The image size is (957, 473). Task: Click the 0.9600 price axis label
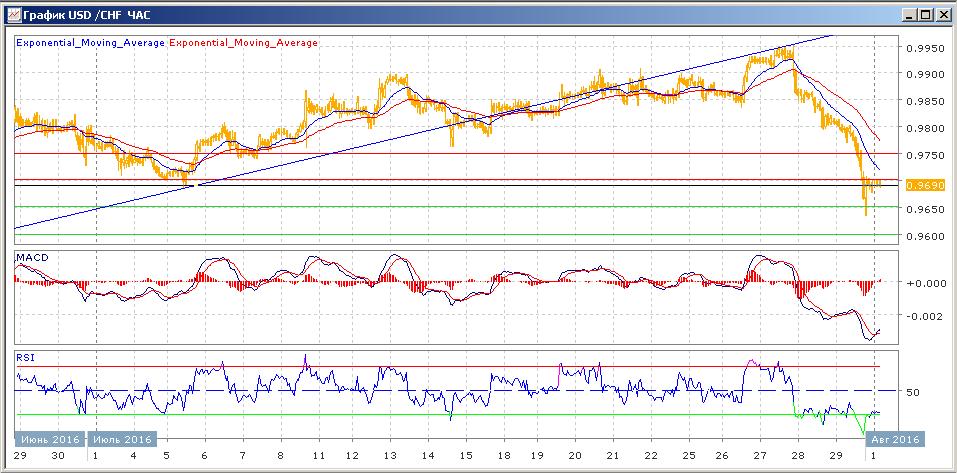(x=925, y=236)
